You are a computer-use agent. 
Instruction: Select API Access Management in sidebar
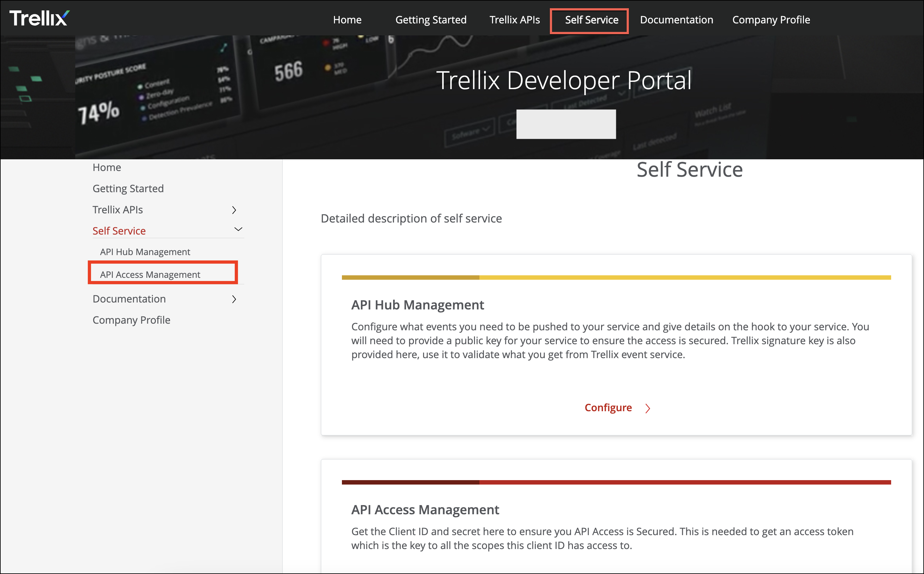pos(150,274)
